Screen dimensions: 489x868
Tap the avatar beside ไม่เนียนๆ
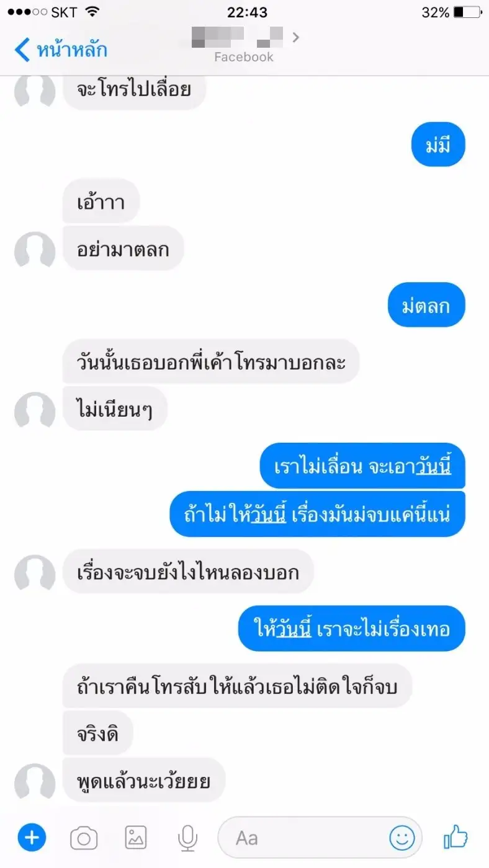(35, 410)
